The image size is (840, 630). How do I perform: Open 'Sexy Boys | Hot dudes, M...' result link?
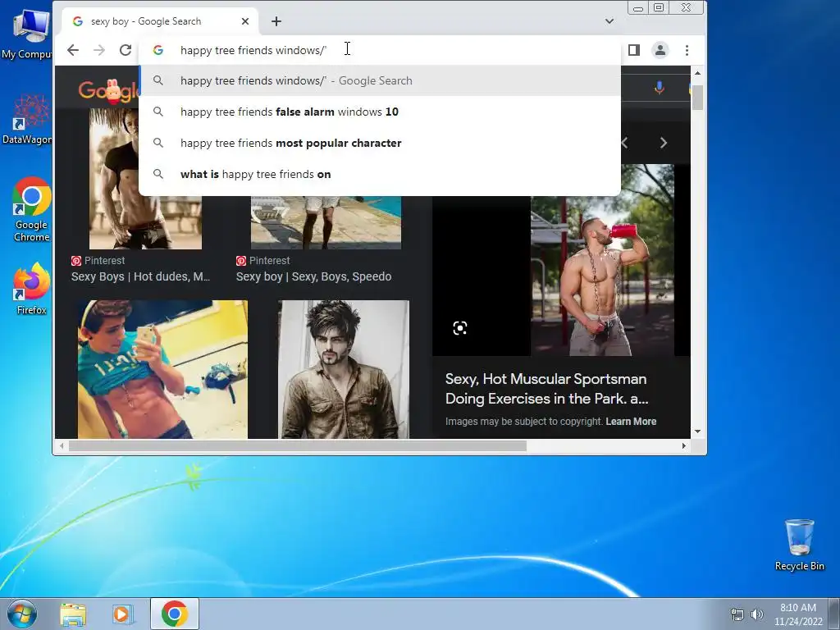tap(140, 276)
